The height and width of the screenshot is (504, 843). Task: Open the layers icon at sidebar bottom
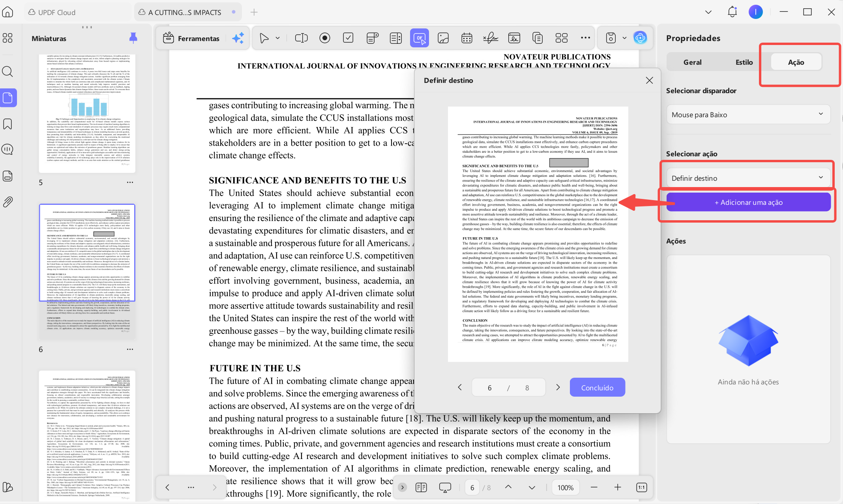7,487
